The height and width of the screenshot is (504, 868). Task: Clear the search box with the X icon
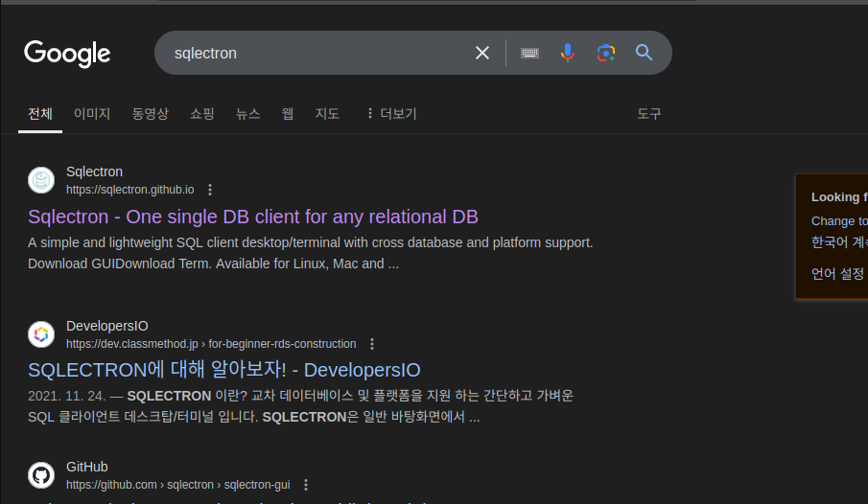(x=482, y=53)
